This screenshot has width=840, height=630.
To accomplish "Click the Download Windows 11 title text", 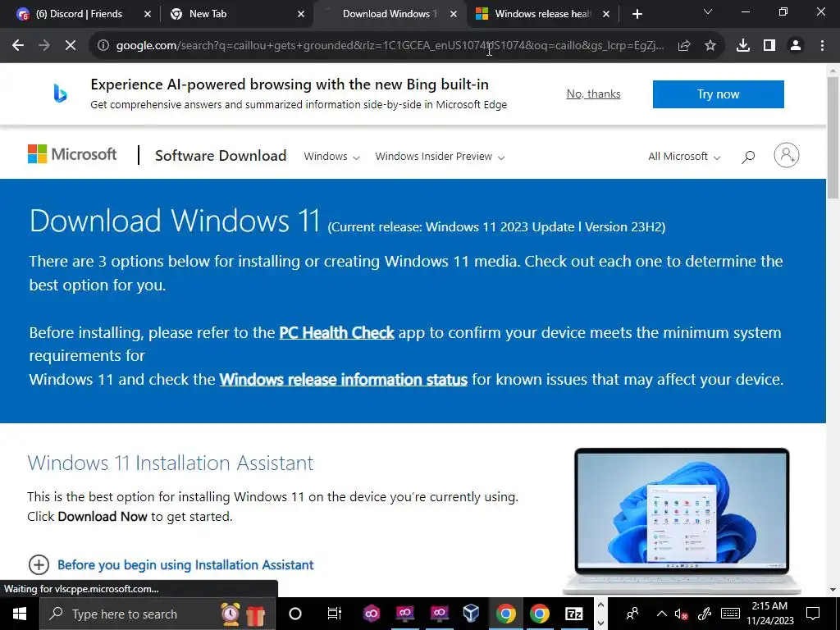I will [x=175, y=221].
